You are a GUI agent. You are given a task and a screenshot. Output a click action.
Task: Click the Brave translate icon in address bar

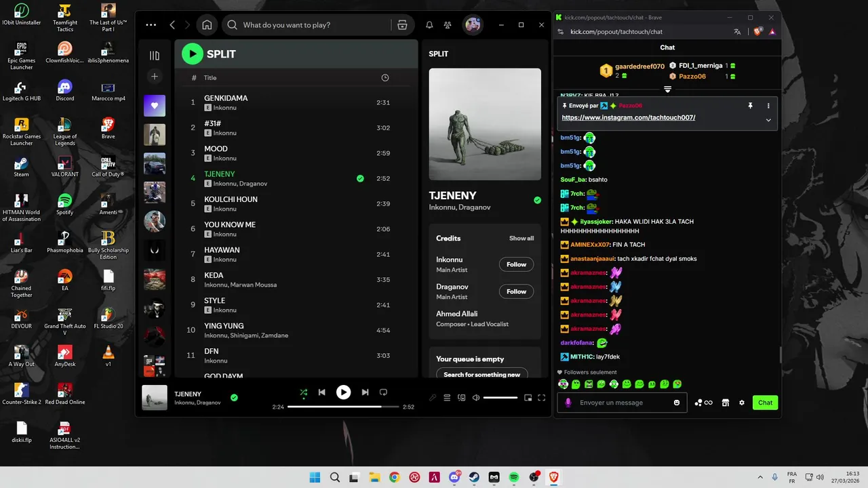click(737, 31)
